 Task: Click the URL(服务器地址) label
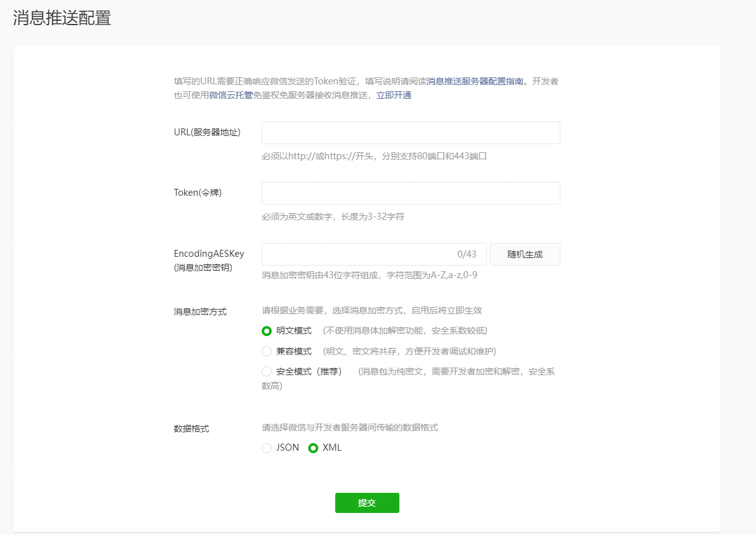207,132
